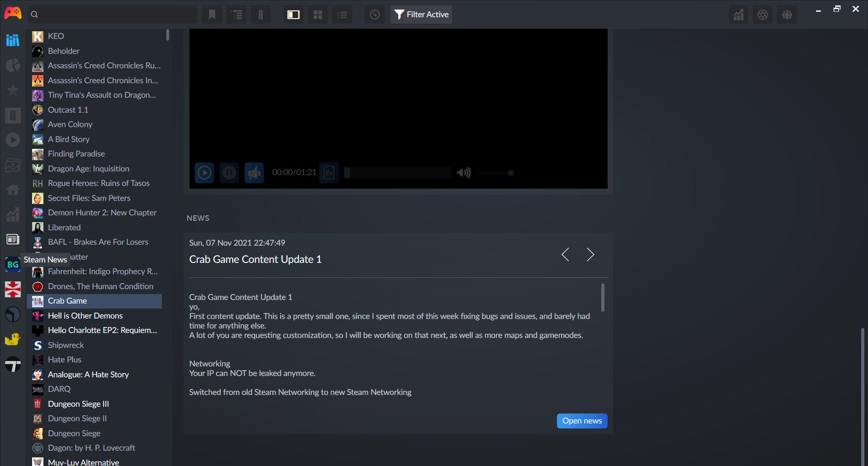Click the Open news button
This screenshot has width=868, height=466.
click(x=582, y=421)
